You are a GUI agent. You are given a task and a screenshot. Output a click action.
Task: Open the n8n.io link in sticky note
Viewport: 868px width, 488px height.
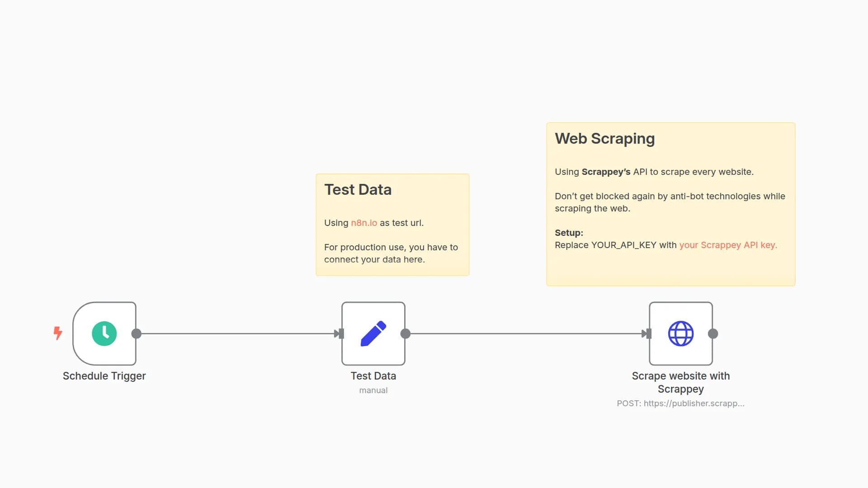[364, 223]
